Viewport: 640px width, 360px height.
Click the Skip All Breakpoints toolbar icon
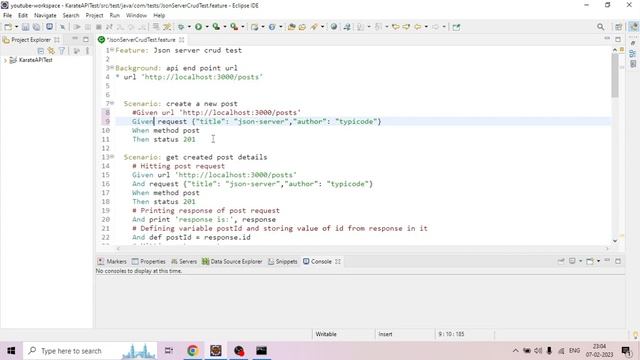[62, 27]
